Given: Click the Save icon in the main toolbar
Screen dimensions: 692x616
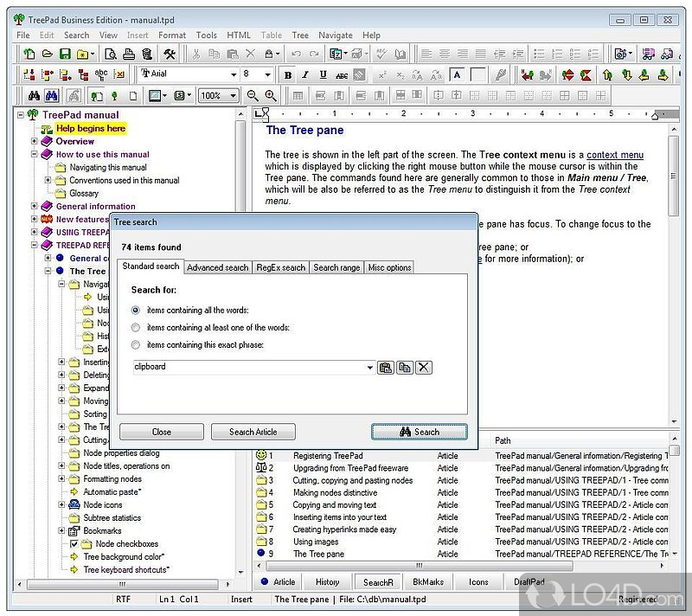Looking at the screenshot, I should (65, 54).
